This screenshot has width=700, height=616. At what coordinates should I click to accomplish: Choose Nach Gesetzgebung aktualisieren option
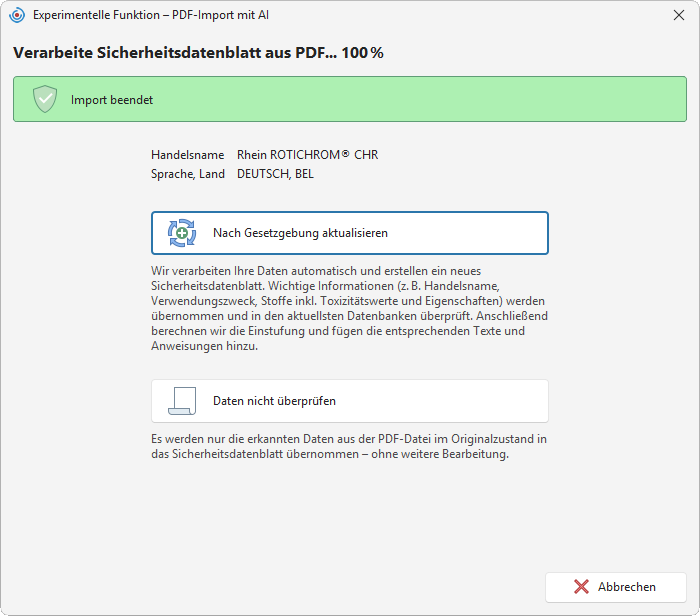350,233
